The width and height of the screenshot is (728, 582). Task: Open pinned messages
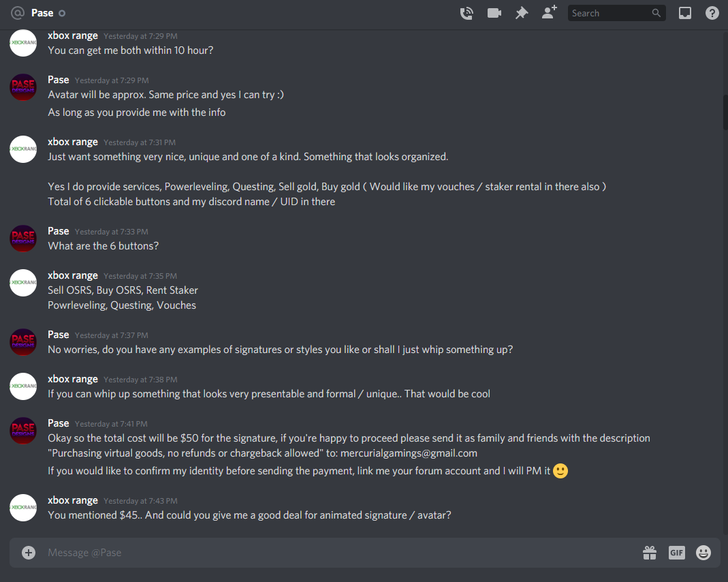click(x=522, y=13)
